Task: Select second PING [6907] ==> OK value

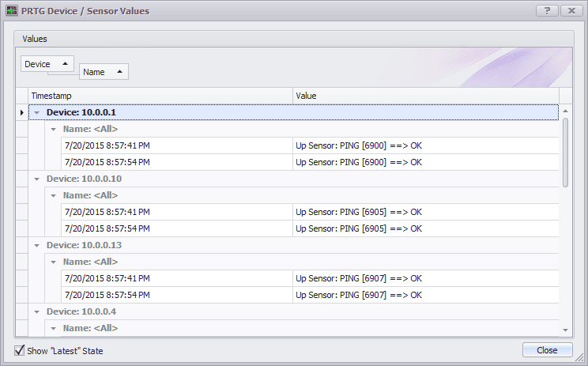Action: (x=359, y=295)
